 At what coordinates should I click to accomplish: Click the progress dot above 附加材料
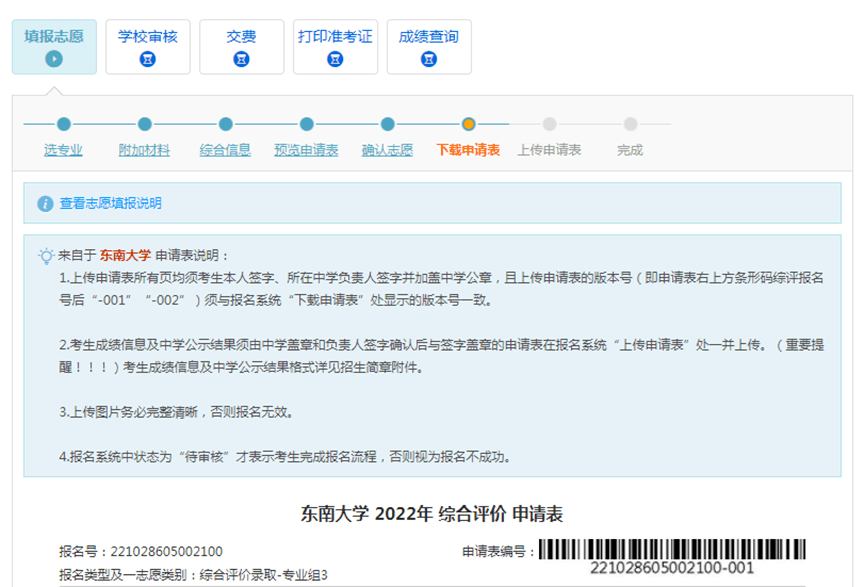145,124
